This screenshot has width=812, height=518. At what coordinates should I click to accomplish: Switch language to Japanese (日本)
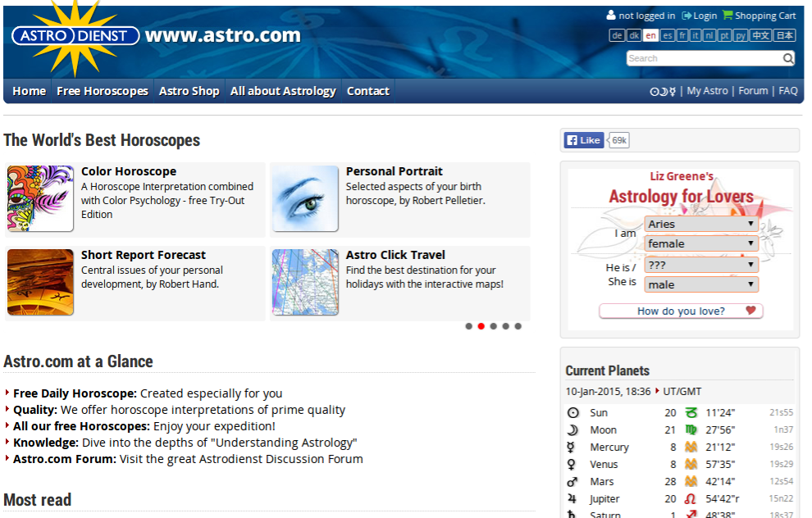[x=785, y=36]
